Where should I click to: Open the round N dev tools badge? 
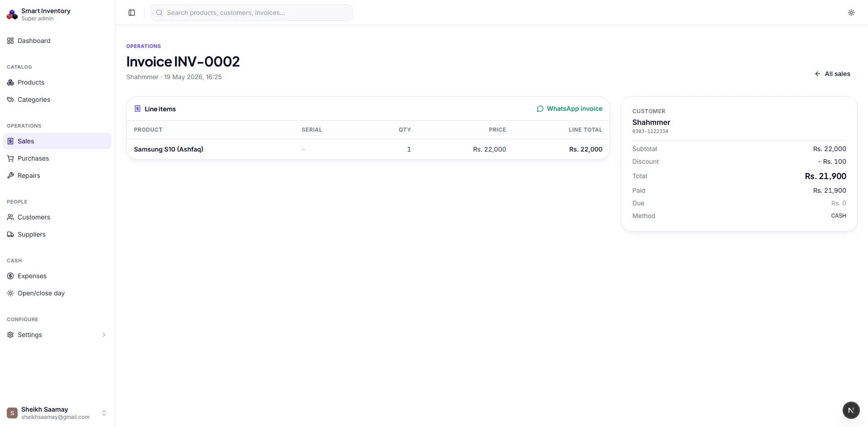(x=851, y=410)
